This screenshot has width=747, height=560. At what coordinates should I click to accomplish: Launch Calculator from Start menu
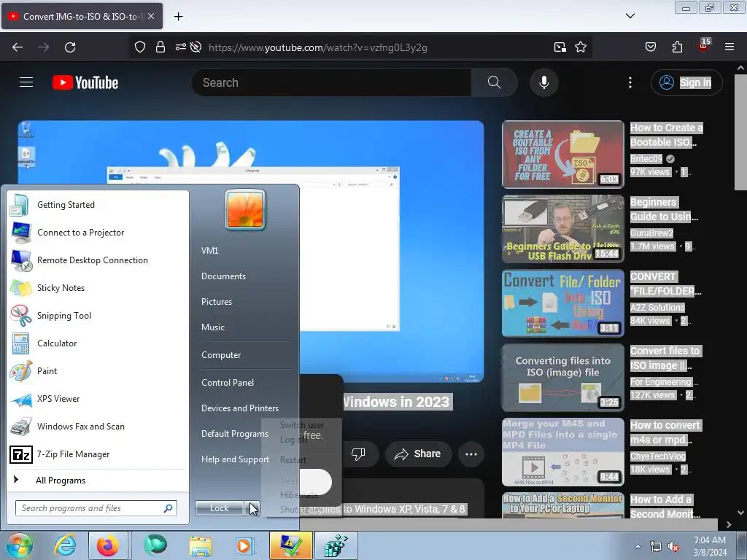click(98, 343)
